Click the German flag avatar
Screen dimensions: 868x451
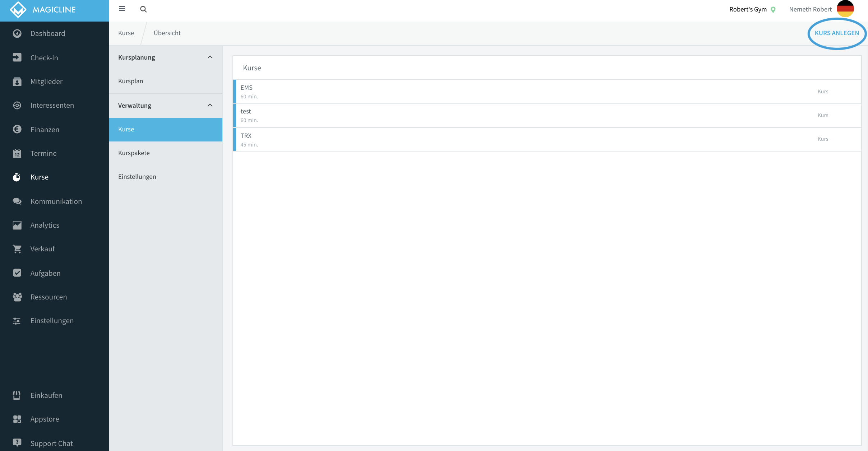(845, 9)
